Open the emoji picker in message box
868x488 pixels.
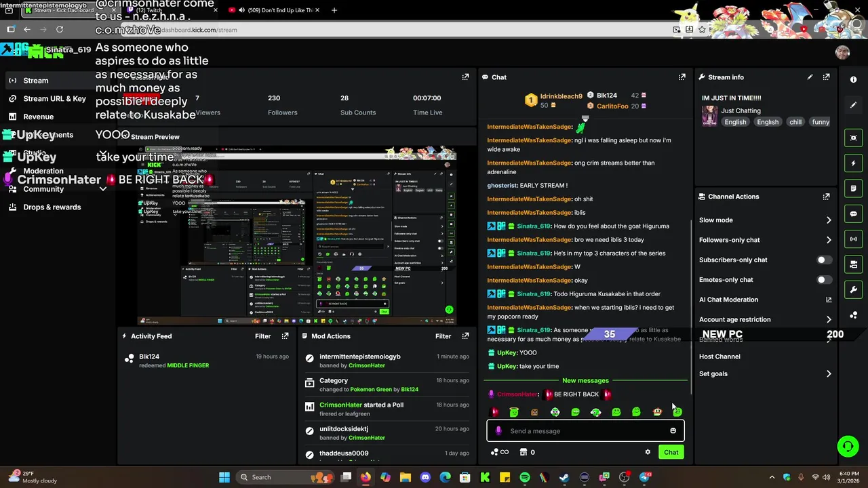[673, 431]
